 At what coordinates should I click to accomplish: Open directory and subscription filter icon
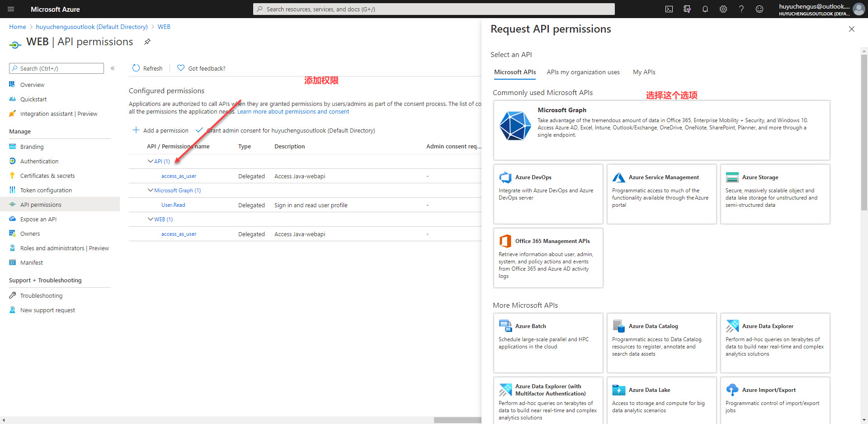[687, 9]
